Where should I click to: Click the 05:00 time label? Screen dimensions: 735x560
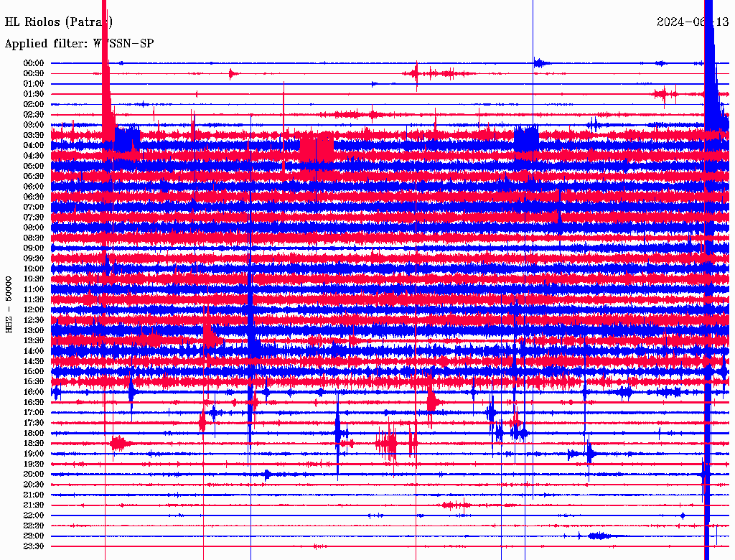34,166
